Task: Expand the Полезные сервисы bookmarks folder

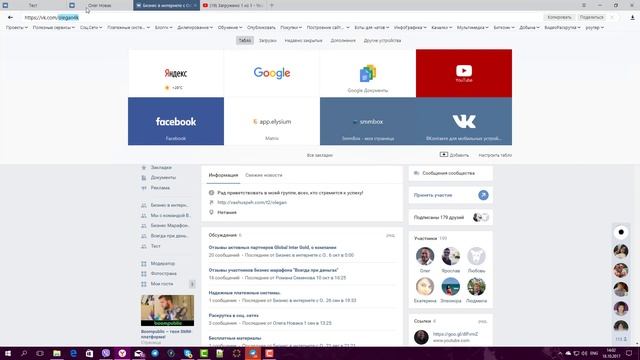Action: tap(53, 27)
